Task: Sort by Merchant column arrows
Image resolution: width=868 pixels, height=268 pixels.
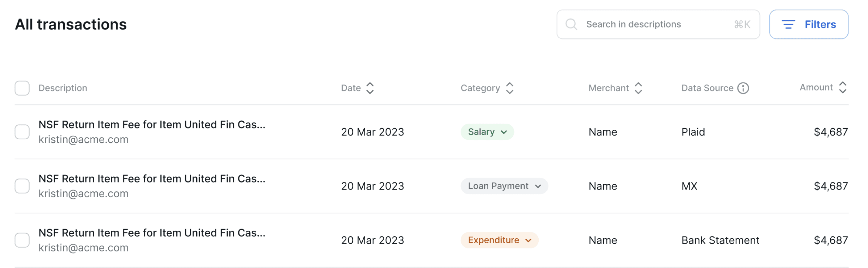Action: click(638, 88)
